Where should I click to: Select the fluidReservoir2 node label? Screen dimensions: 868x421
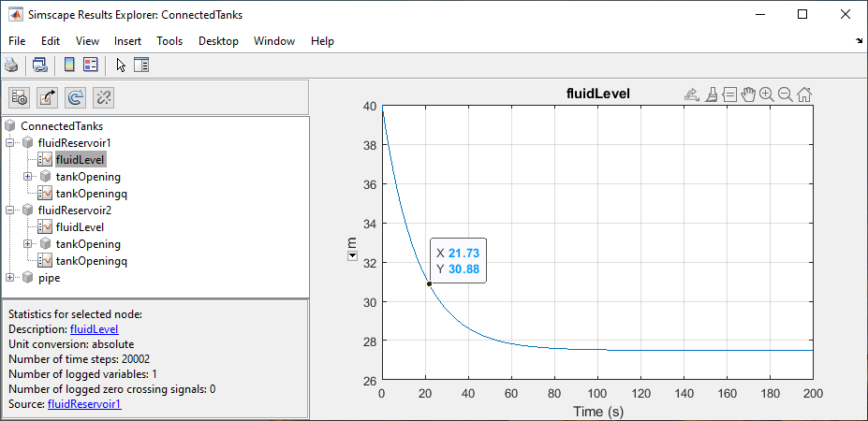pos(75,210)
